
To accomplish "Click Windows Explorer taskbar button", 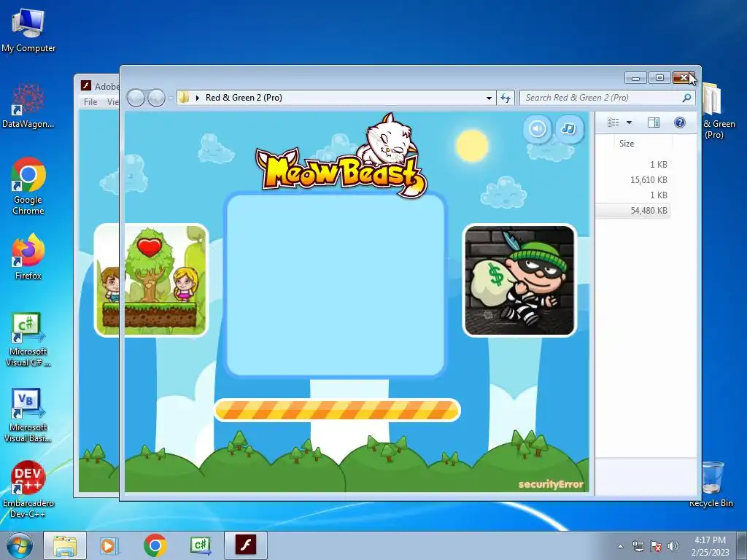I will pyautogui.click(x=65, y=545).
